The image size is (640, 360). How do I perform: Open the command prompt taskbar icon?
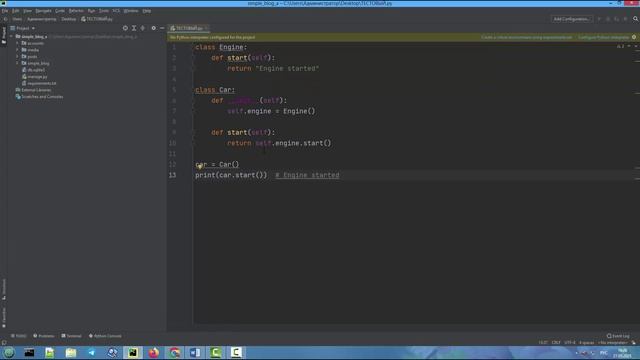[x=29, y=352]
